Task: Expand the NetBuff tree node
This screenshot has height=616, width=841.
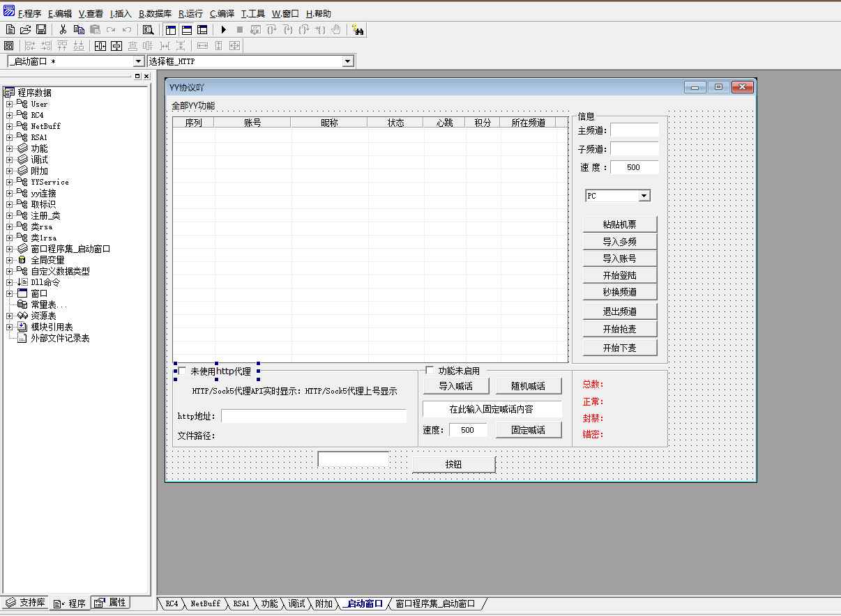Action: click(x=10, y=126)
